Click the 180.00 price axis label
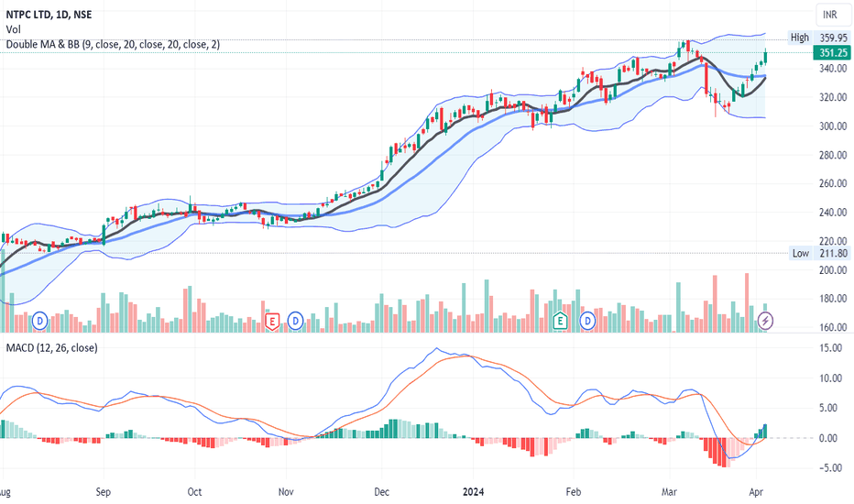This screenshot has width=854, height=504. coord(833,299)
